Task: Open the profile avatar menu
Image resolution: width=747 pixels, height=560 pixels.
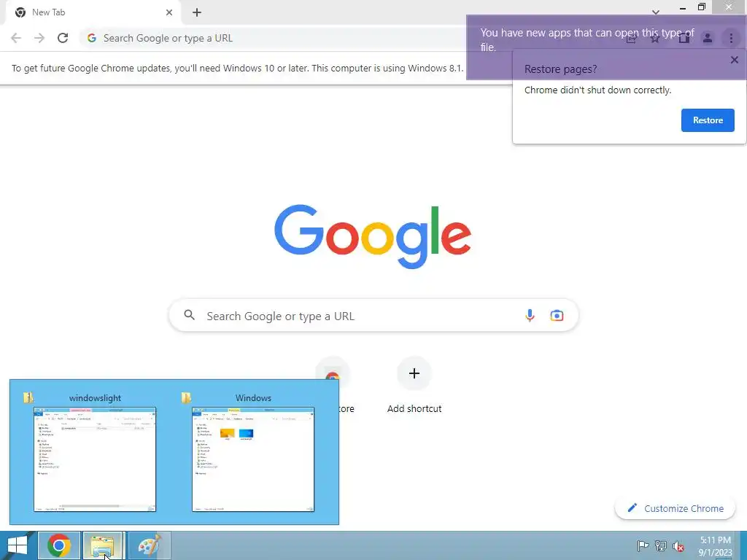Action: point(708,38)
